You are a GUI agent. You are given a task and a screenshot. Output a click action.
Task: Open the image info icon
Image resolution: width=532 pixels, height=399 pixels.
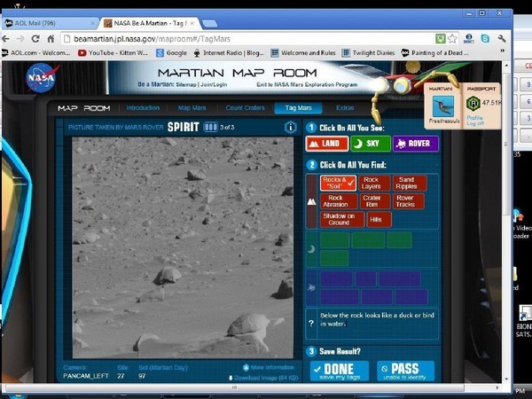coord(291,127)
